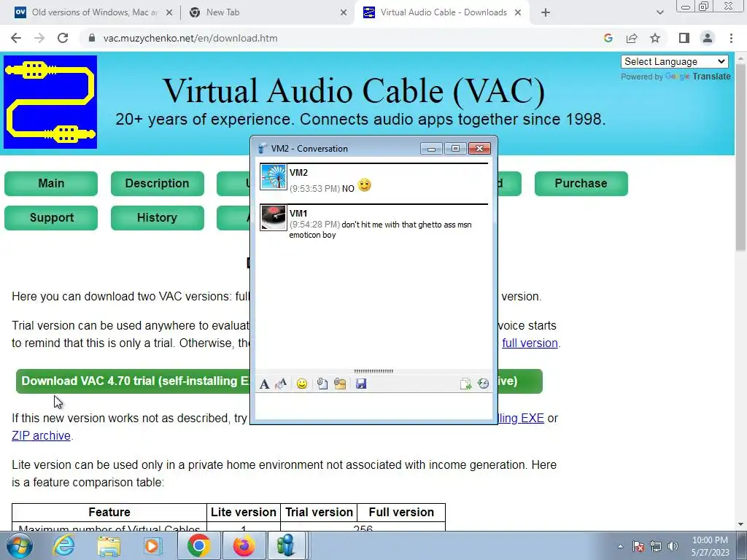Image resolution: width=747 pixels, height=560 pixels.
Task: Click VM2 name in conversation
Action: 298,172
